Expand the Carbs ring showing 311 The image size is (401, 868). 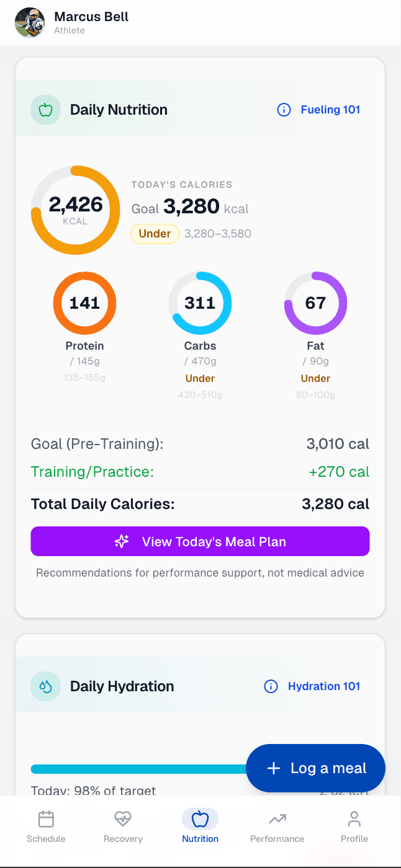[200, 303]
